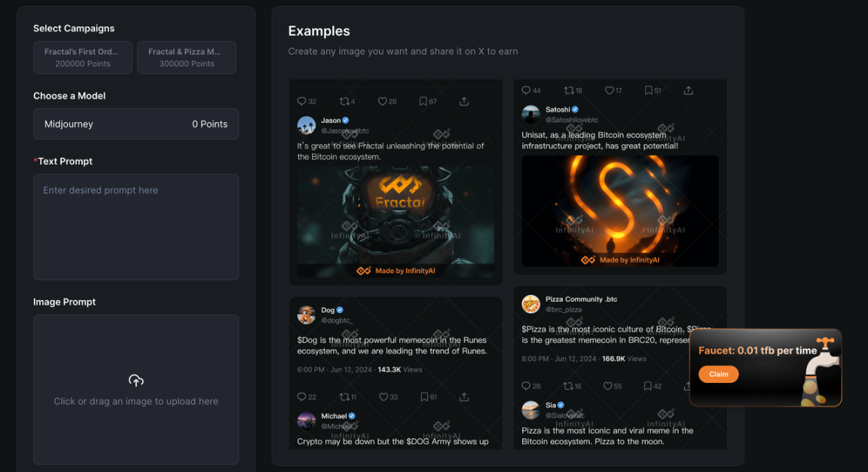Screen dimensions: 868x472
Task: Select Fractal & Pizza M... campaign
Action: point(186,57)
